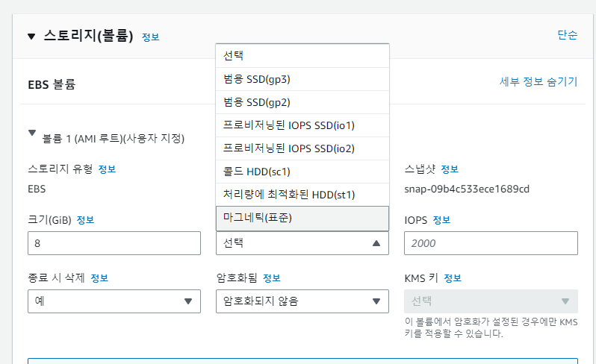Click the 선택 placeholder option in list
The width and height of the screenshot is (596, 364).
(302, 56)
